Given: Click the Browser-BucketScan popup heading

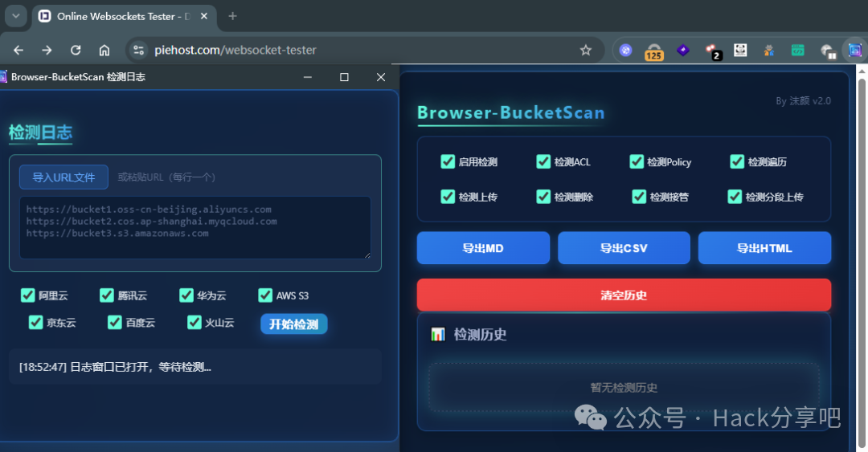Looking at the screenshot, I should pos(511,113).
